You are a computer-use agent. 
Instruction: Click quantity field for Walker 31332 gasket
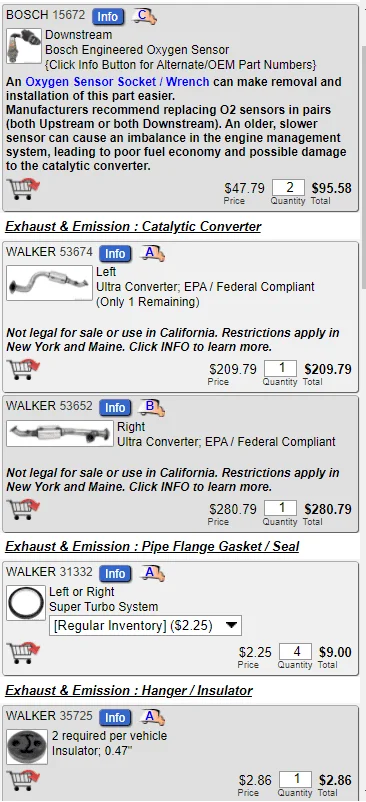(x=296, y=652)
